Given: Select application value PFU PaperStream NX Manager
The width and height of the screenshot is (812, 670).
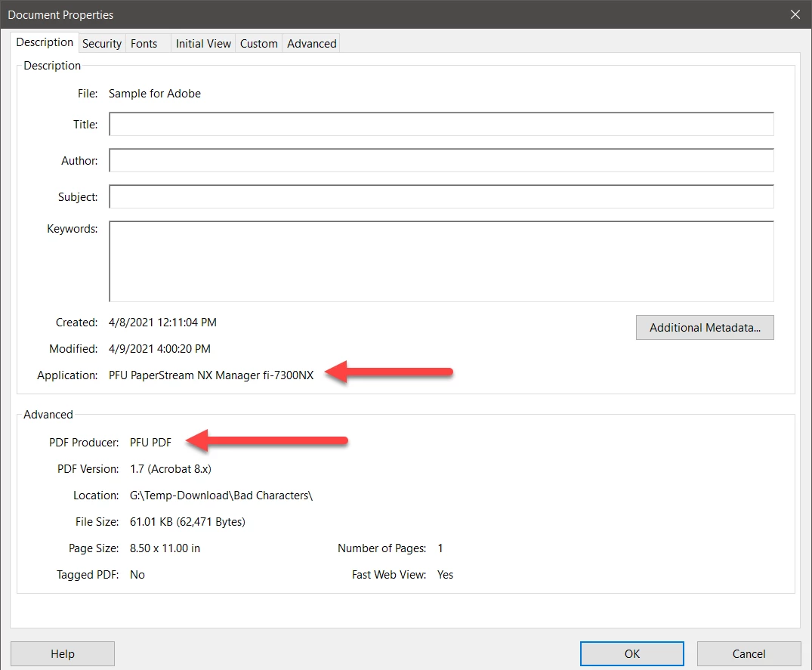Looking at the screenshot, I should tap(211, 375).
